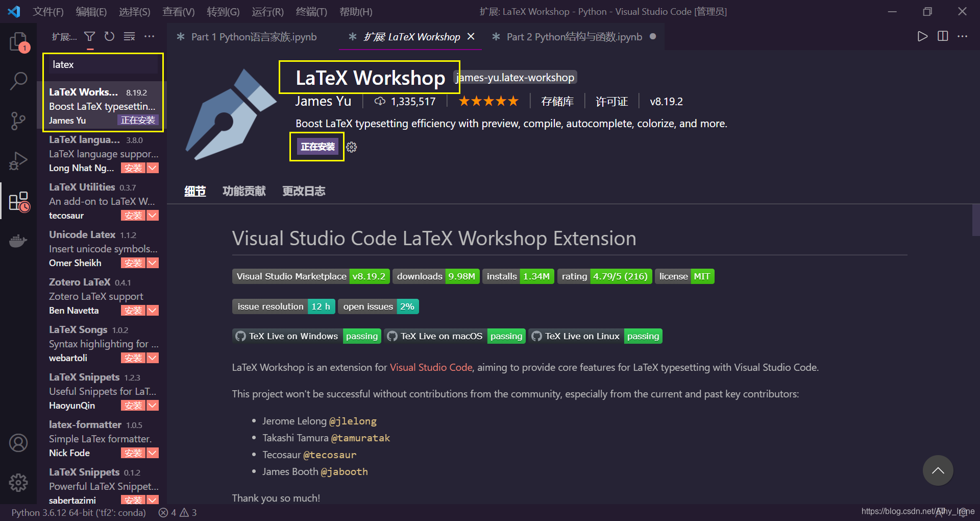Select LaTeX Workshop in the extensions list

tap(103, 106)
